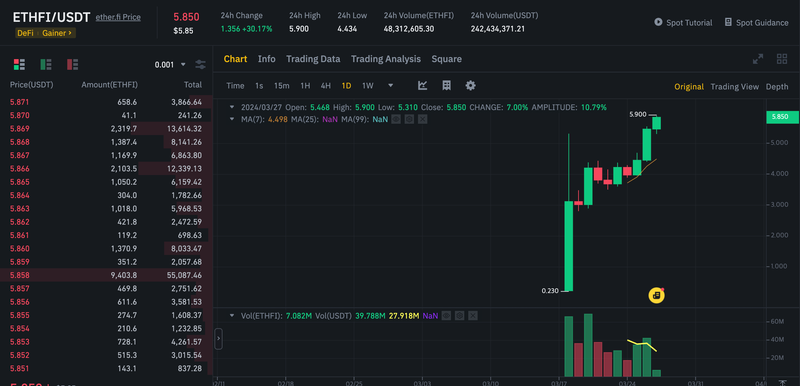Open chart settings gear icon
This screenshot has height=386, width=800.
point(470,86)
